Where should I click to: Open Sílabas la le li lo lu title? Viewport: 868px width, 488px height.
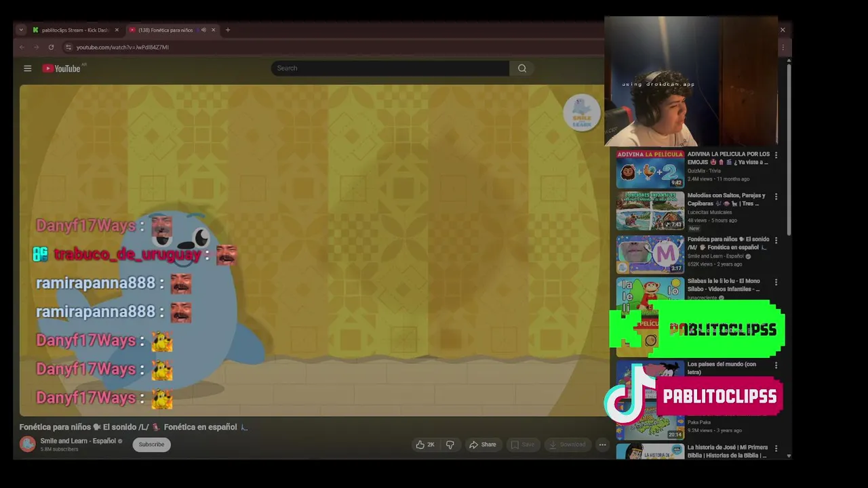724,285
